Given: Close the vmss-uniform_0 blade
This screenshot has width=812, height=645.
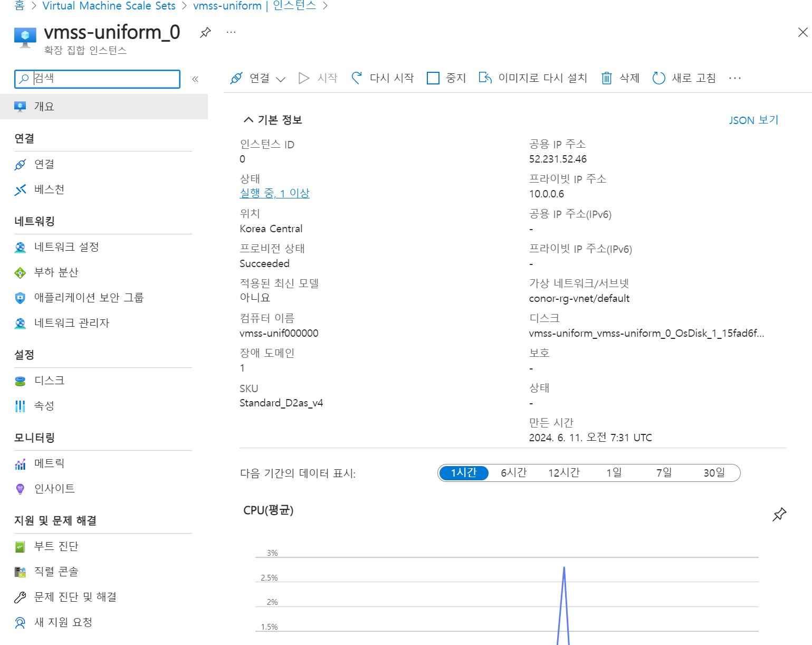Looking at the screenshot, I should (803, 32).
